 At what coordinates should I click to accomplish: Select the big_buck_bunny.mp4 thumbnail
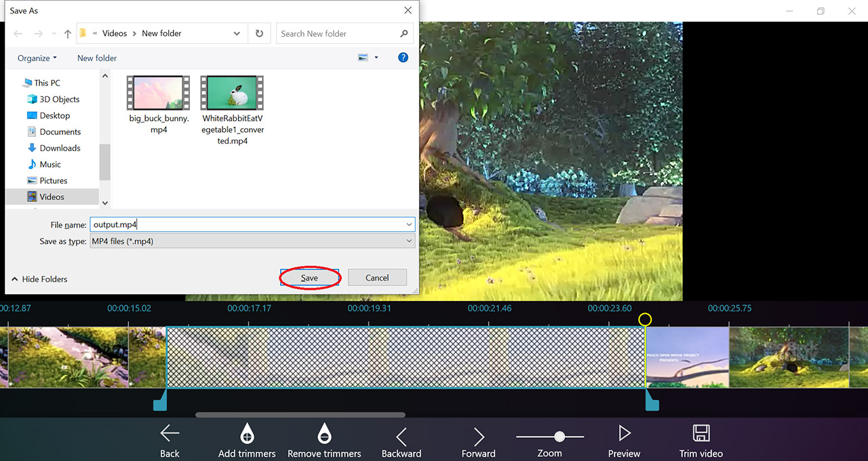[x=158, y=93]
